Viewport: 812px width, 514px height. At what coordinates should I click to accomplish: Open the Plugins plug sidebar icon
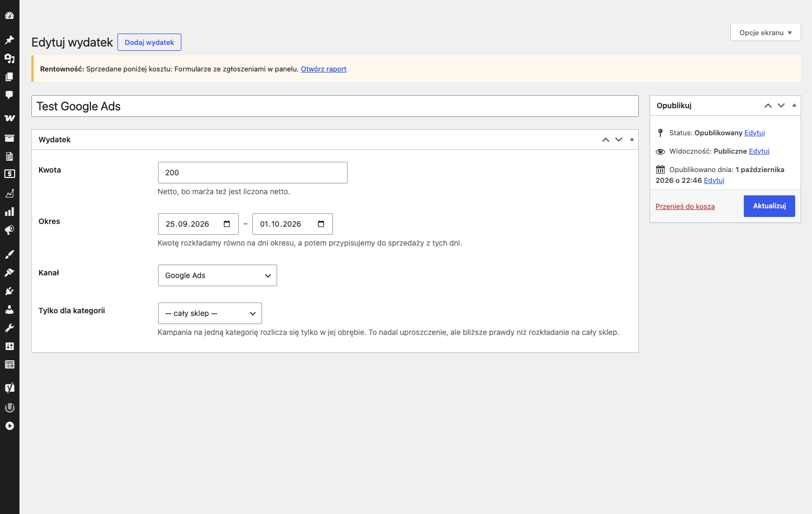pyautogui.click(x=9, y=291)
